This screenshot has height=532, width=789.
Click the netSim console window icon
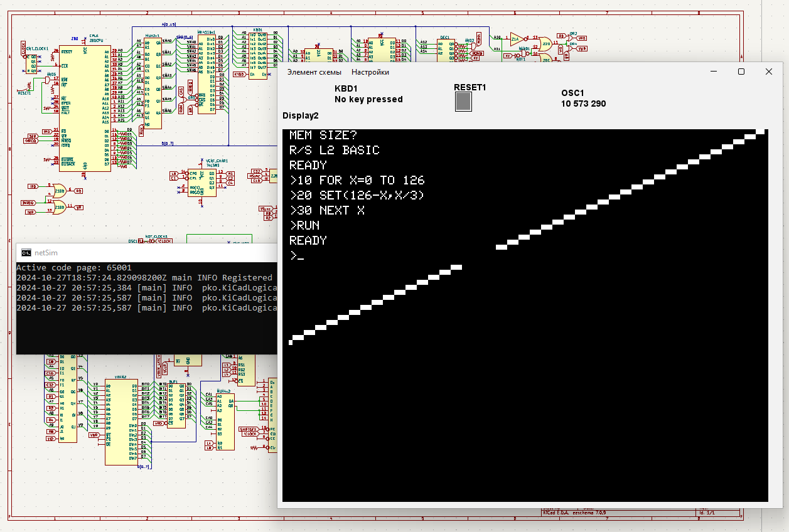(x=26, y=253)
